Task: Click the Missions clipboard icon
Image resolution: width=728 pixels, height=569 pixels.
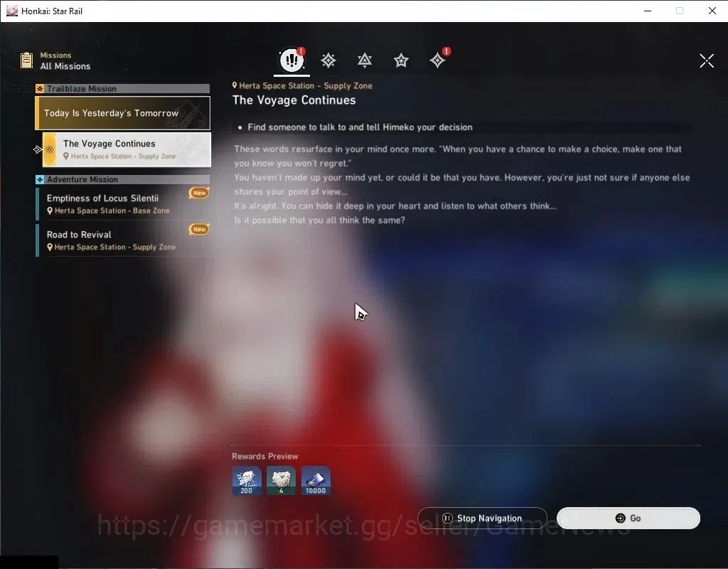Action: click(26, 60)
